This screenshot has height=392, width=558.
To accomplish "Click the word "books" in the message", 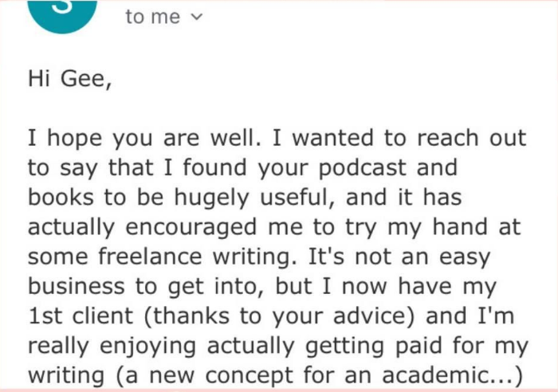I will click(x=61, y=197).
